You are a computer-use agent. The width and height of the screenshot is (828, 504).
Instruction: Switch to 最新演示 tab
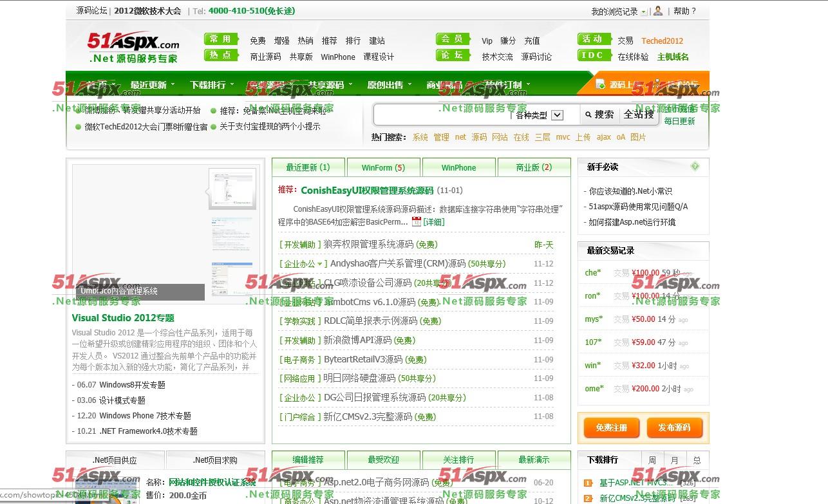[534, 460]
